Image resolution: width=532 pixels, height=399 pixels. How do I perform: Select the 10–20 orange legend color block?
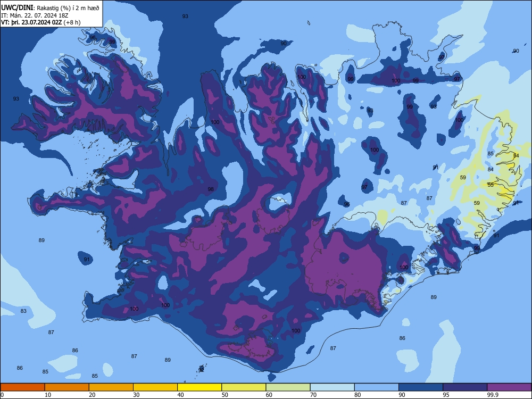67,387
